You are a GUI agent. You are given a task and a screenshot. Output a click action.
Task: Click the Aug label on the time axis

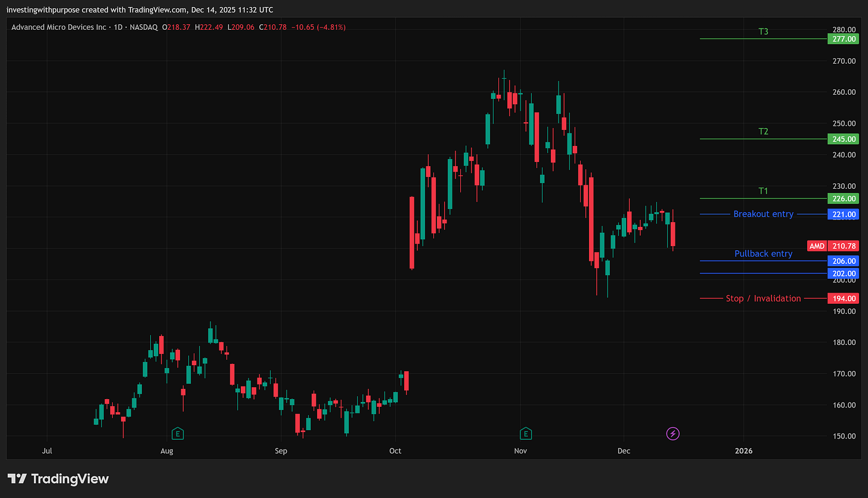point(167,451)
